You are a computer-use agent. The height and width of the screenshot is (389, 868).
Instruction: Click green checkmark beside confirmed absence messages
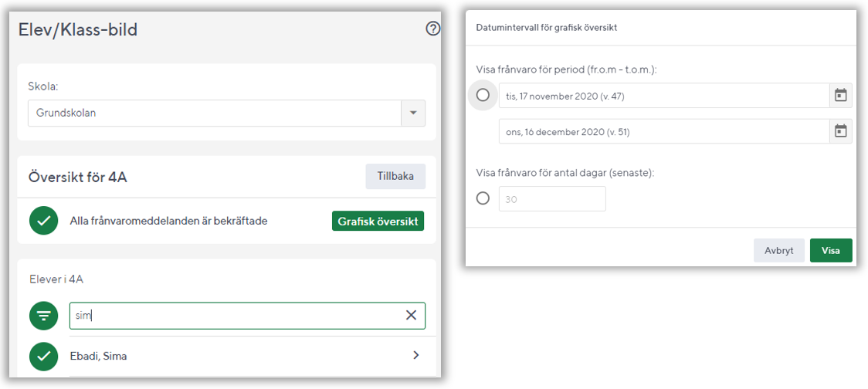44,221
